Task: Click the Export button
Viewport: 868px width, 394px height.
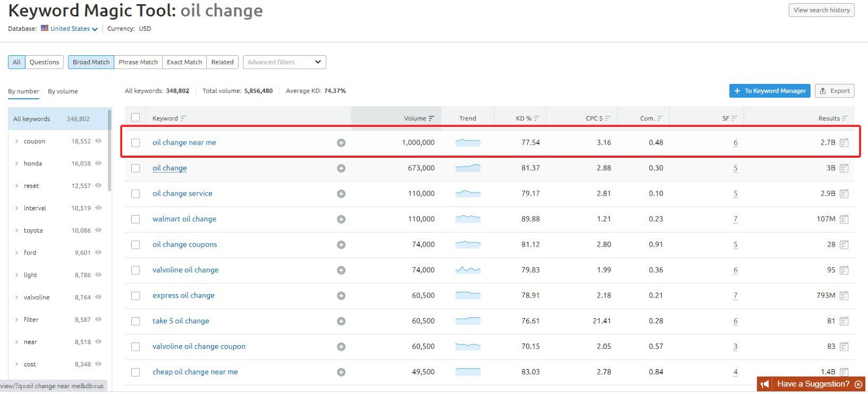Action: pos(834,91)
